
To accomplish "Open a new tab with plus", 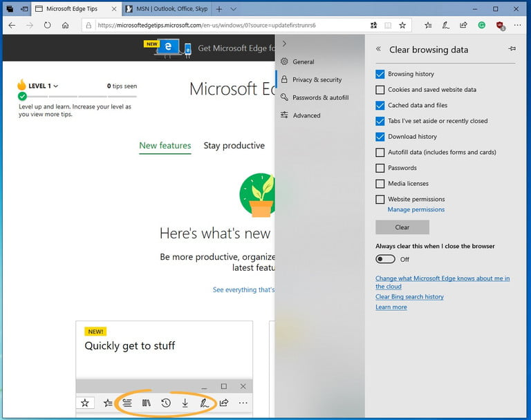I will (219, 9).
